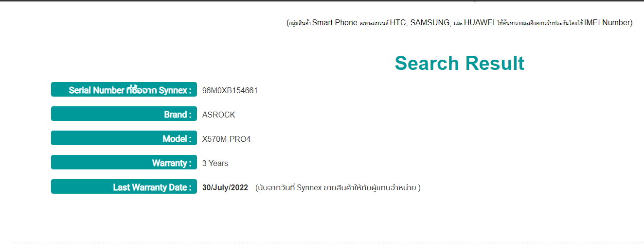Click the Smart Phone text in top note

pyautogui.click(x=334, y=22)
